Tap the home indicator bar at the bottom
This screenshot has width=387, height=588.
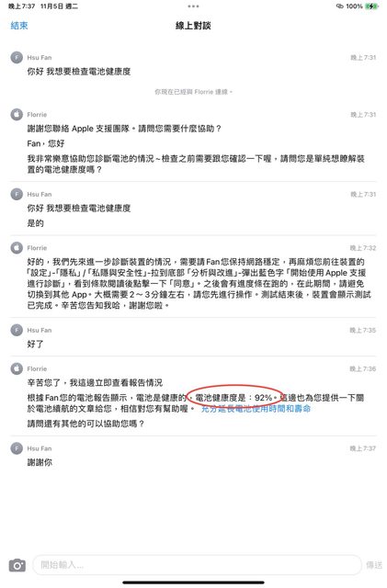coord(193,582)
